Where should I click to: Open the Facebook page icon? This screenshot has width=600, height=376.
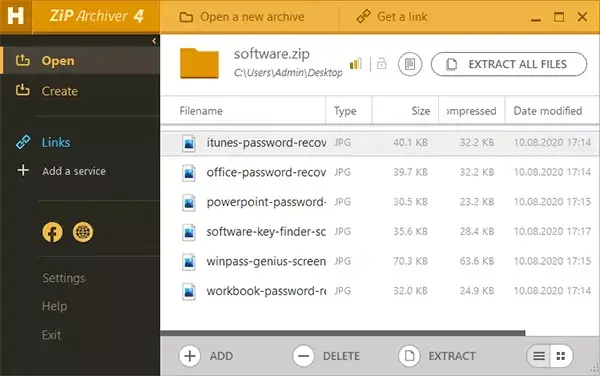[52, 232]
